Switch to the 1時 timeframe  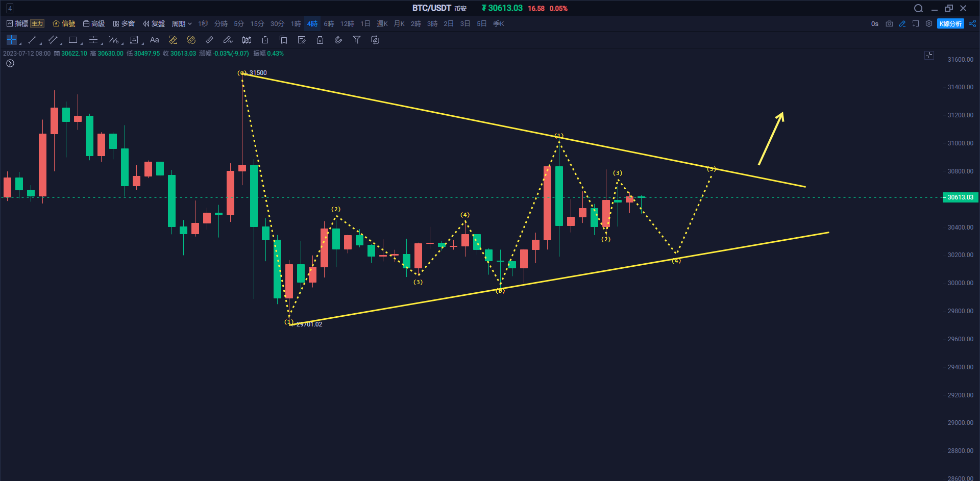296,23
